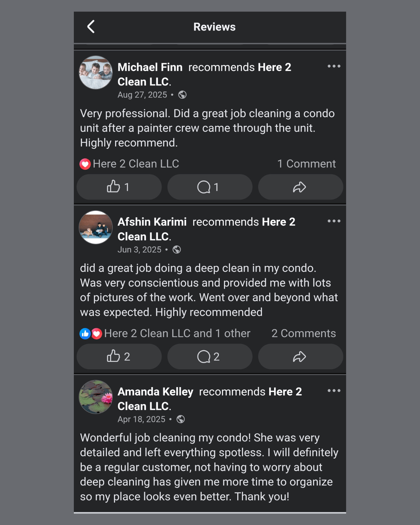Click the globe privacy icon beside Aug 27, 2025
Screen dimensions: 420x525
182,95
